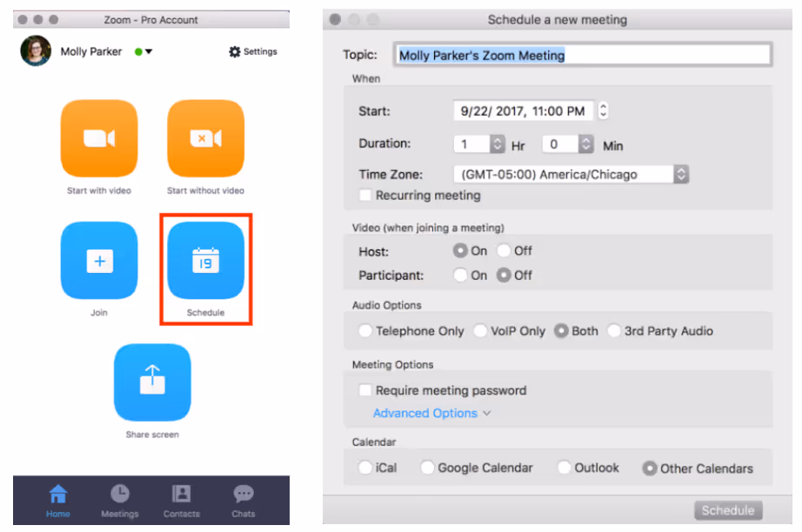Select Both audio option
The width and height of the screenshot is (802, 532).
(x=561, y=330)
